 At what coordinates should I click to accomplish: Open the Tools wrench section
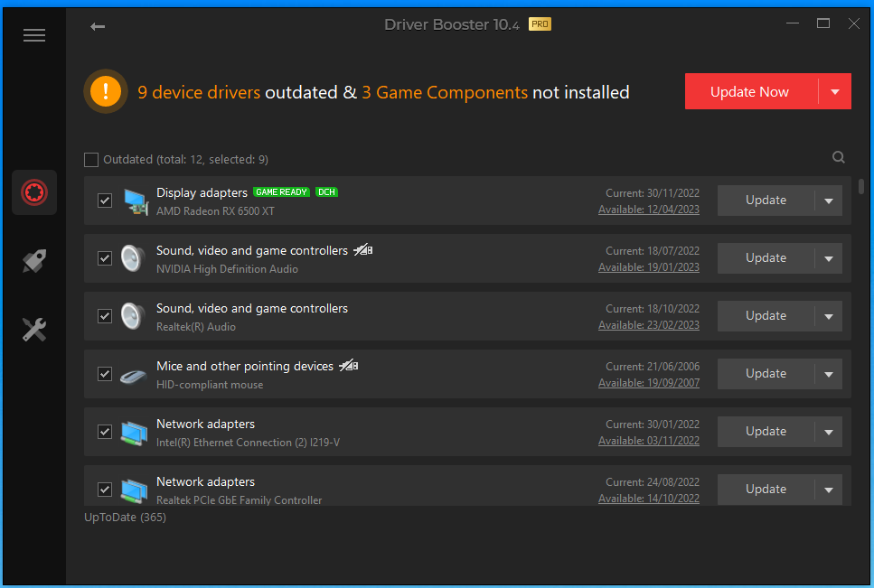click(x=34, y=331)
